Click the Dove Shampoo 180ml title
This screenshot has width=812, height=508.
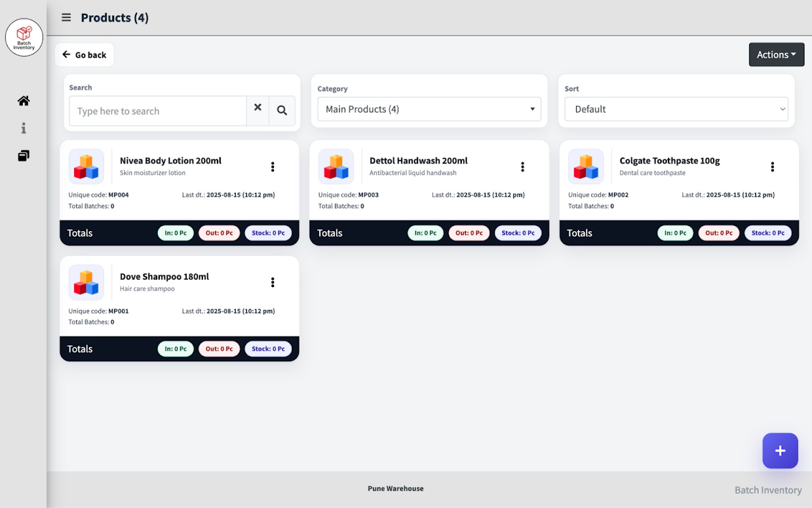tap(164, 277)
